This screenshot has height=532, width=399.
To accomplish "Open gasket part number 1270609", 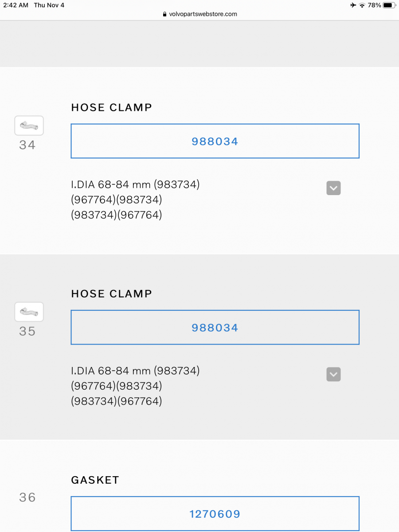I will tap(215, 514).
